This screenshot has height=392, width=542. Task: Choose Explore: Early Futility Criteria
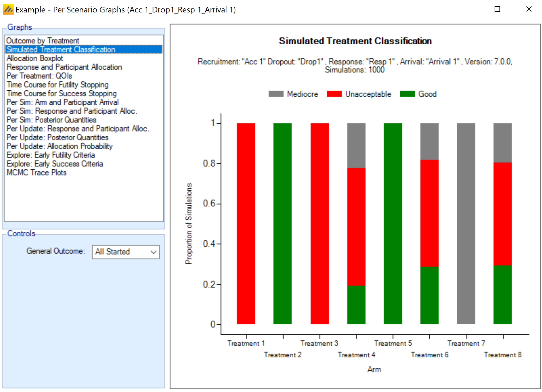tap(51, 155)
